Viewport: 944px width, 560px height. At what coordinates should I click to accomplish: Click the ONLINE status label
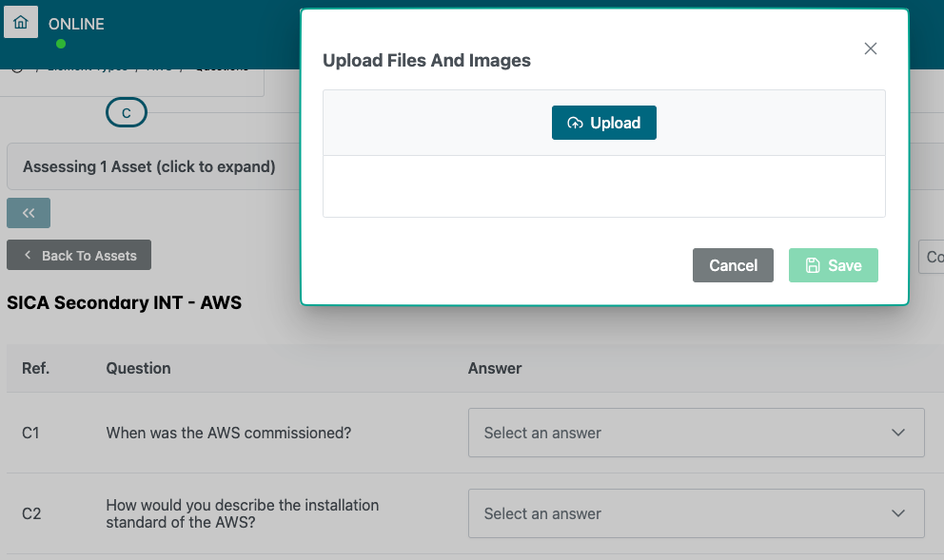click(x=76, y=24)
